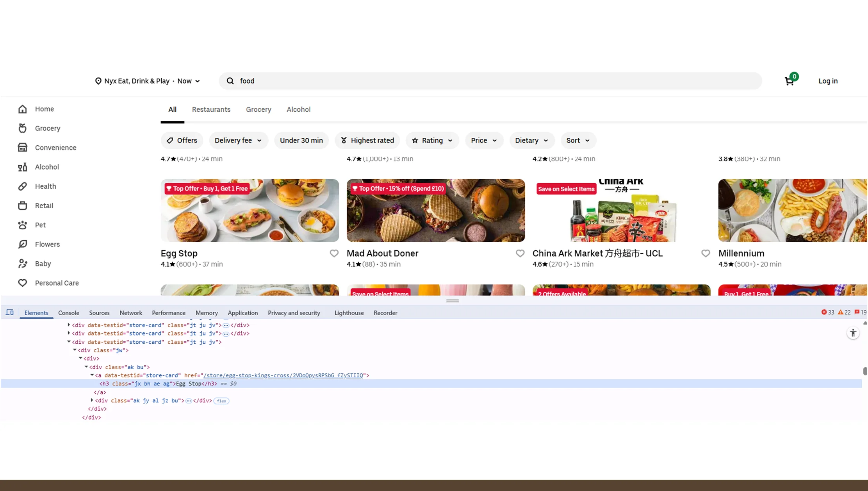Open the Sources tab in DevTools
This screenshot has height=491, width=868.
[99, 313]
